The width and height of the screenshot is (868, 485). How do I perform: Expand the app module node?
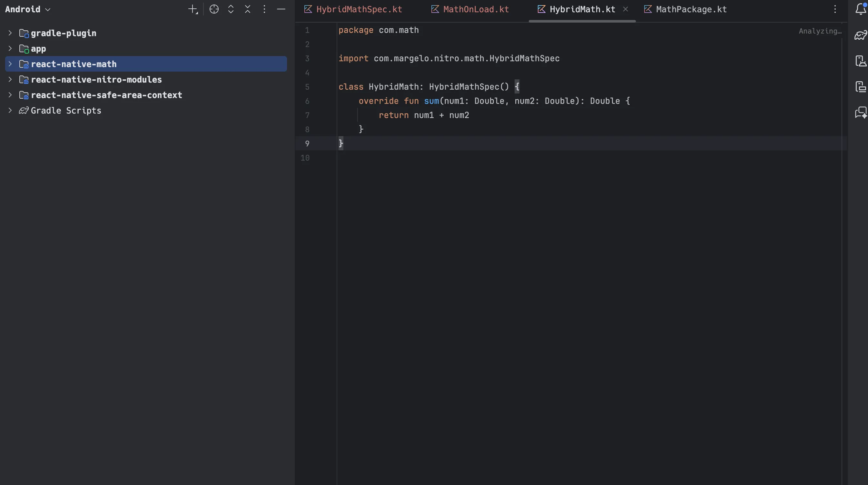(10, 48)
